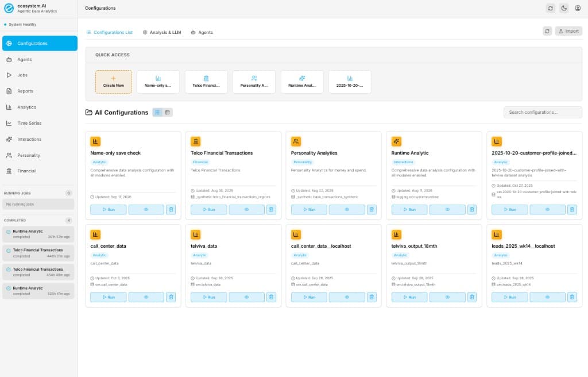
Task: Run the Runtime Analytic configuration
Action: 409,210
